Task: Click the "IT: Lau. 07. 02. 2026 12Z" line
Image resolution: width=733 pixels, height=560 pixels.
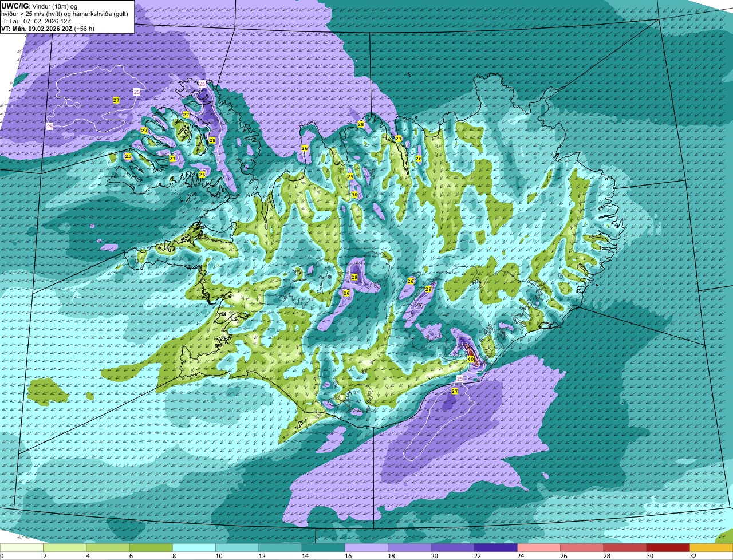Action: pyautogui.click(x=36, y=21)
